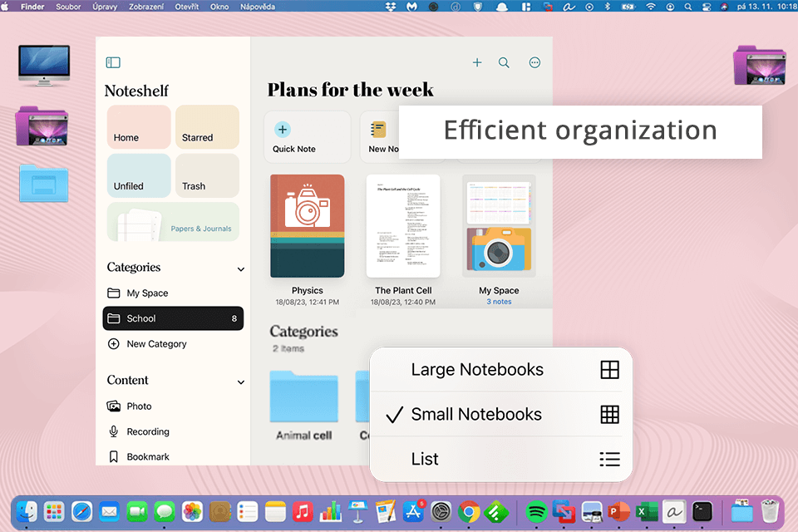798x532 pixels.
Task: Open the Music app in the Dock
Action: (303, 512)
